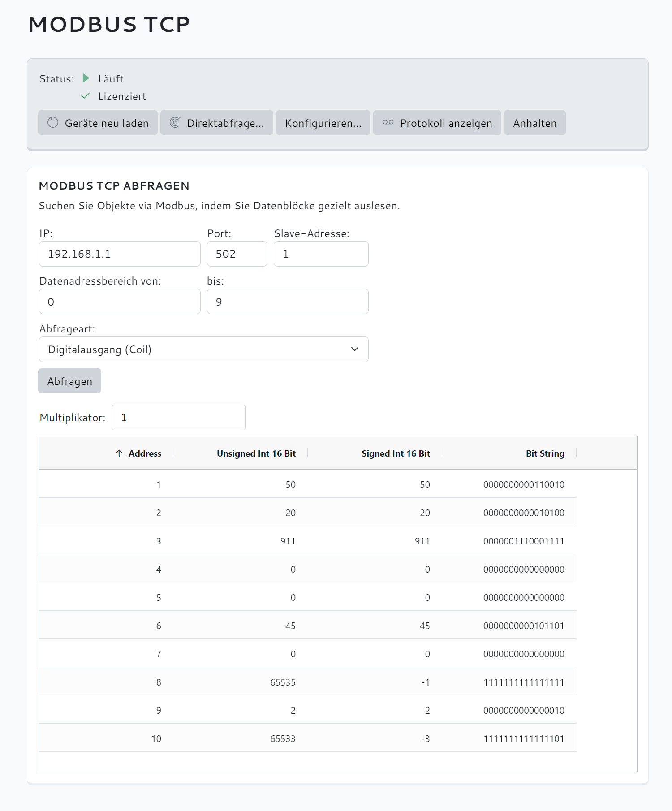Image resolution: width=672 pixels, height=811 pixels.
Task: Click bit string 0000001110001111
Action: [x=524, y=541]
